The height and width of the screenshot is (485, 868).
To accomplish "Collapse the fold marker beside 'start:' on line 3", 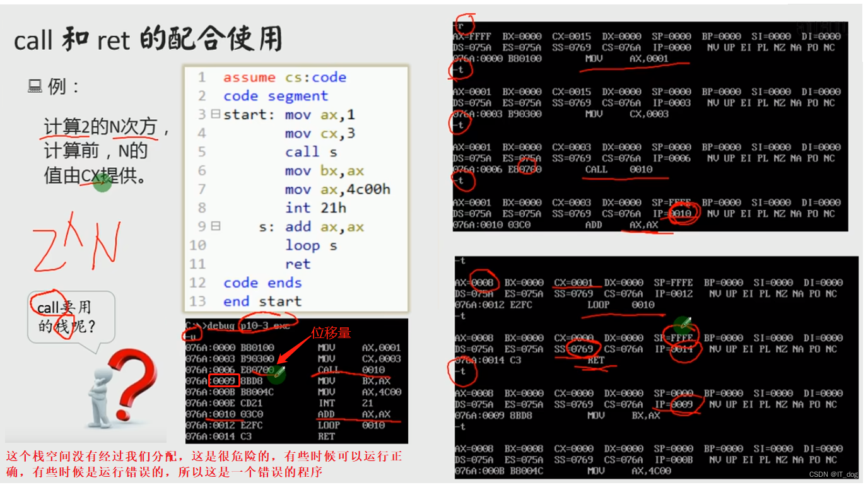I will [x=216, y=114].
